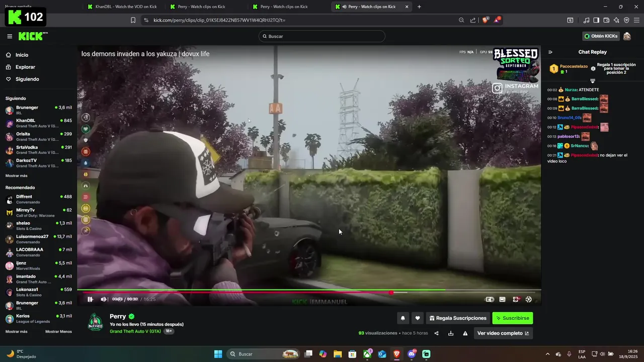Open the Brave playlist music note icon
644x362 pixels.
pos(586,20)
